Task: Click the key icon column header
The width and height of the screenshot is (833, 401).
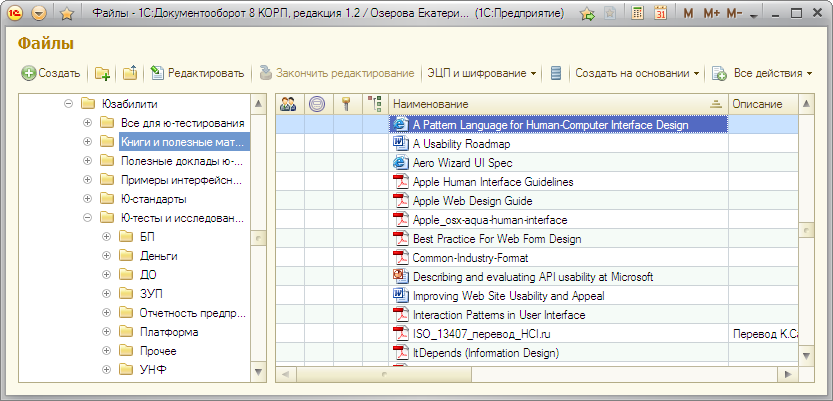Action: point(347,104)
